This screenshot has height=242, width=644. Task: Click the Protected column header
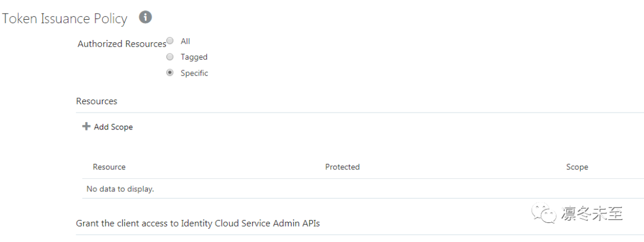[342, 167]
